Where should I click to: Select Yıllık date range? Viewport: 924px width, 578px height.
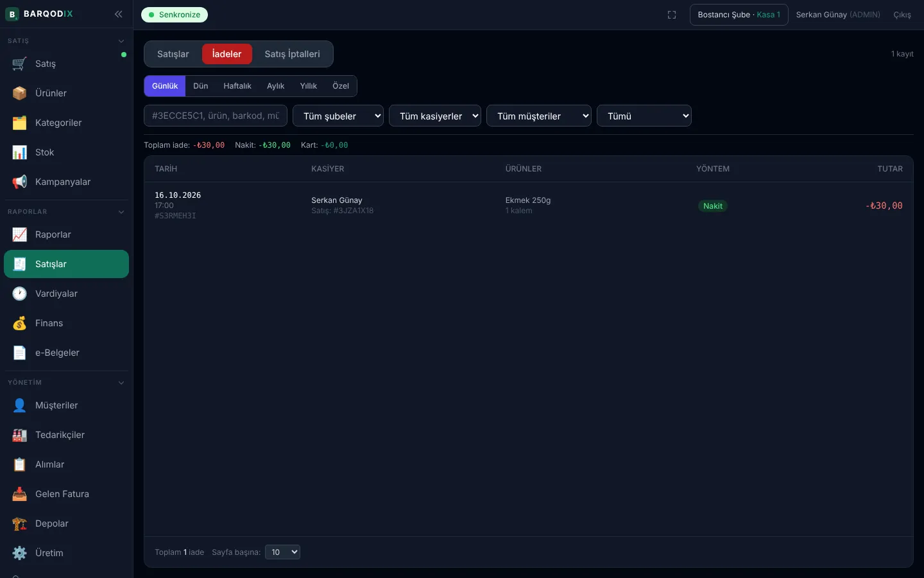[x=309, y=86]
